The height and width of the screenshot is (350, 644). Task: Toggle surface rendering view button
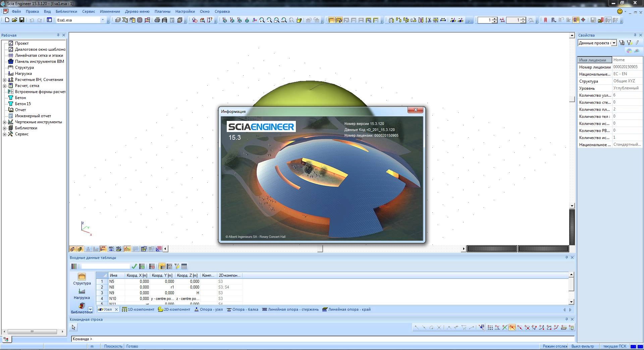point(72,249)
